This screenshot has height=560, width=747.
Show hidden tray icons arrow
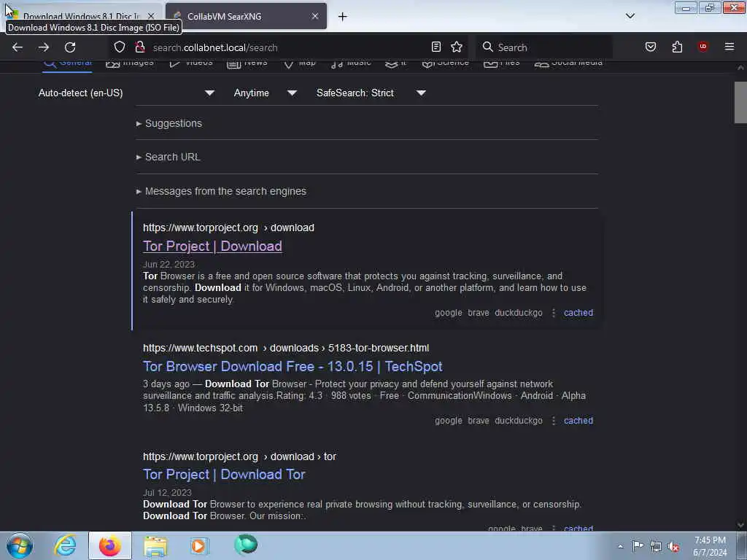coord(620,546)
